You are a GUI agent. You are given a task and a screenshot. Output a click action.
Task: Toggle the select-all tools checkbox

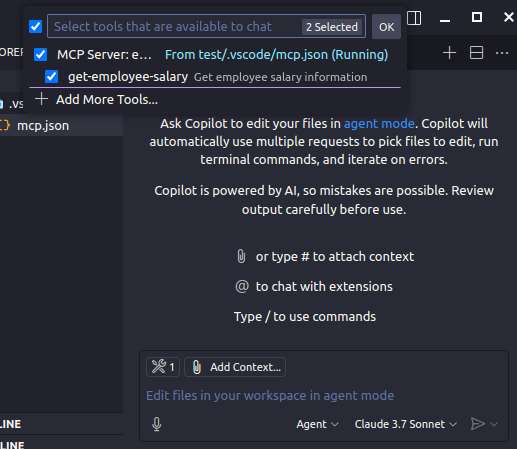pos(35,27)
